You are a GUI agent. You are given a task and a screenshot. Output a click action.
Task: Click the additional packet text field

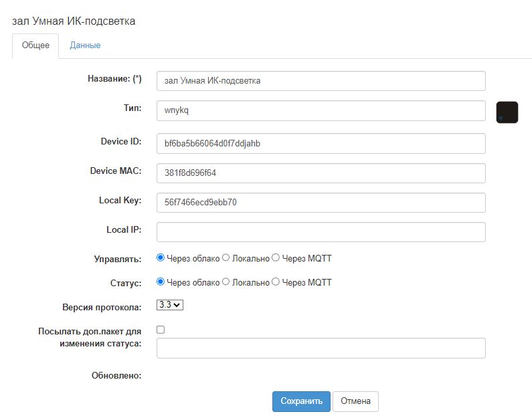[x=321, y=348]
